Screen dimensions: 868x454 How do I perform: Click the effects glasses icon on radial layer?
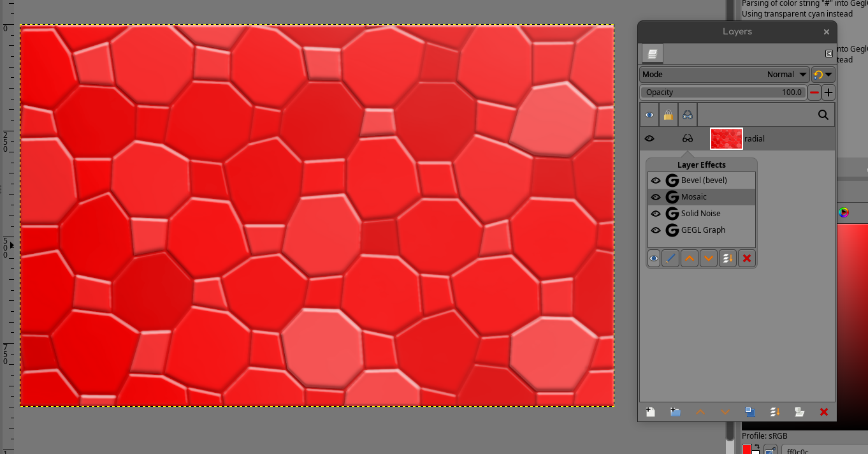pos(688,138)
